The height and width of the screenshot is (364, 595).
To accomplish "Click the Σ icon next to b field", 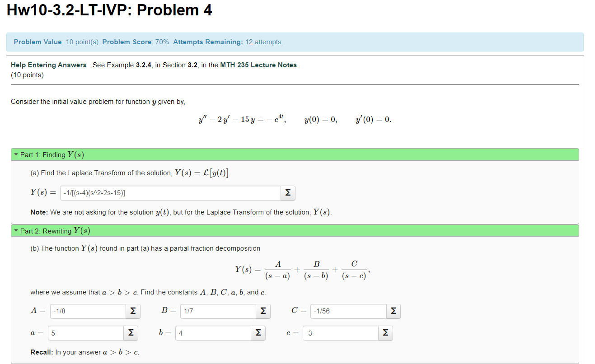I will pyautogui.click(x=258, y=333).
